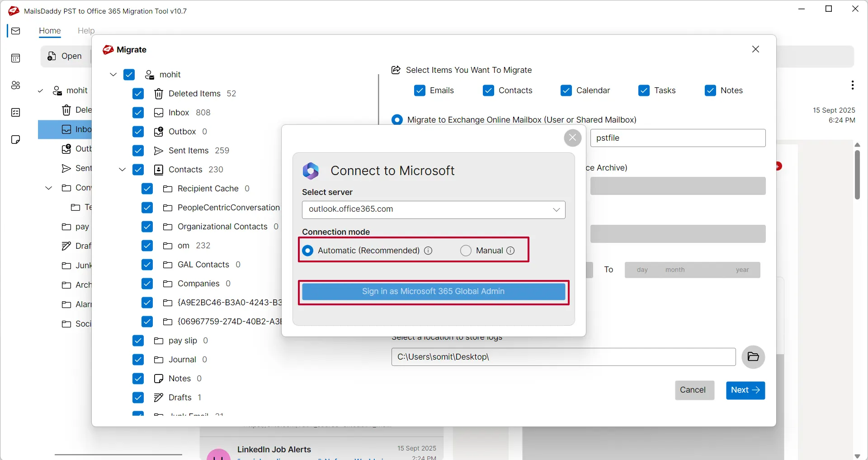Uncheck the Inbox 808 folder checkbox
The width and height of the screenshot is (868, 460).
click(138, 113)
